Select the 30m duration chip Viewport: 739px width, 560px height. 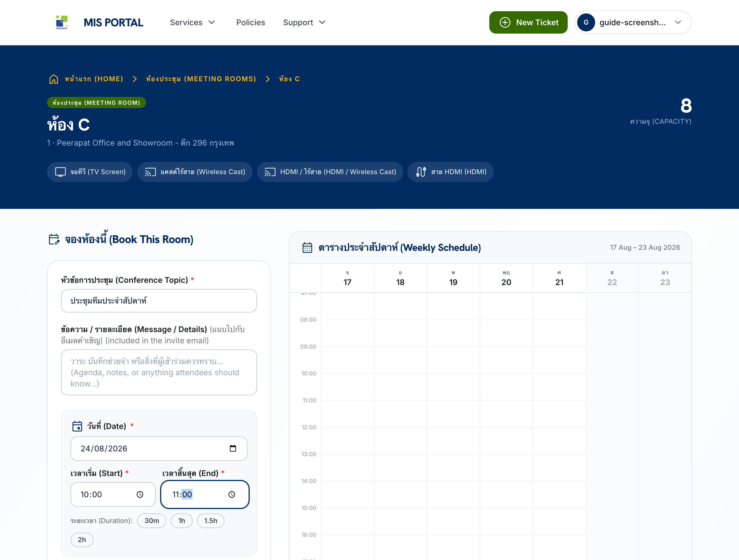point(152,521)
